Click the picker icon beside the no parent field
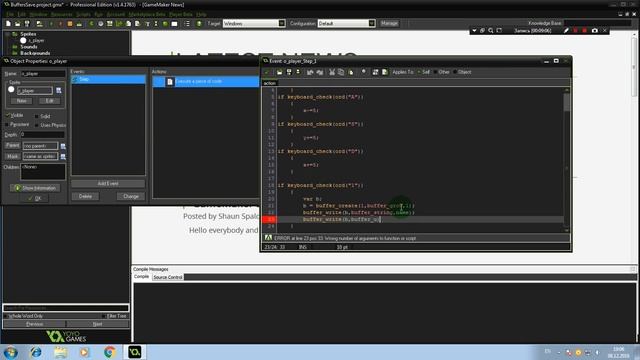Image resolution: width=640 pixels, height=360 pixels. (x=63, y=146)
